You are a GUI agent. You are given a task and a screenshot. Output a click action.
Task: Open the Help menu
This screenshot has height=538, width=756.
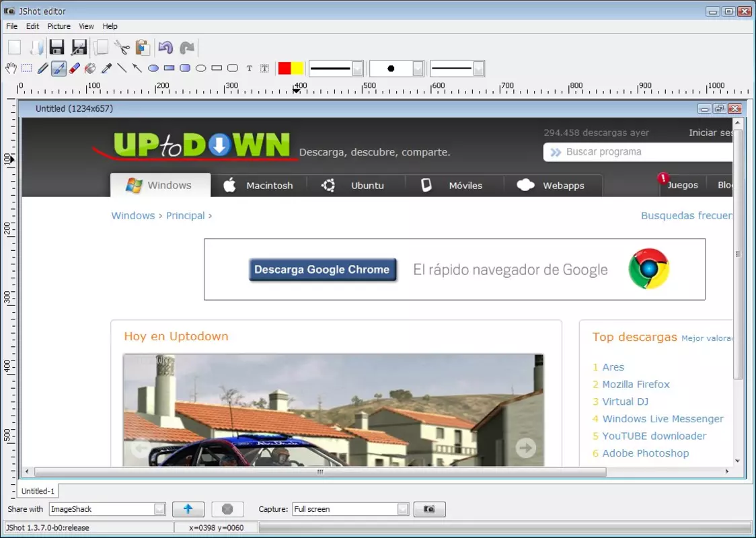110,26
